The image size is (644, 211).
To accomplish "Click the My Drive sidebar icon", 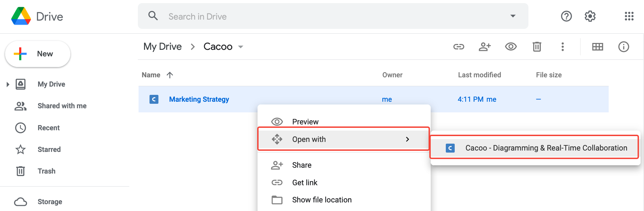I will coord(21,84).
